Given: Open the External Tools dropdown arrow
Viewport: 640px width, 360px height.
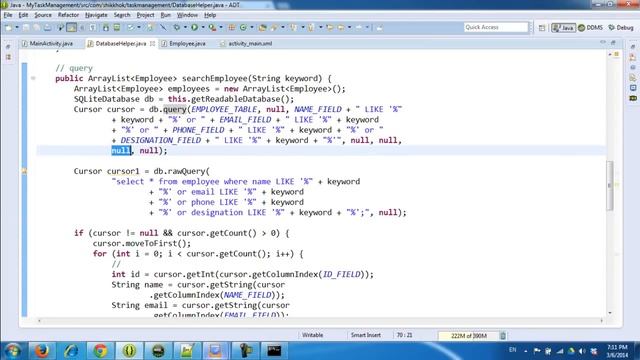Looking at the screenshot, I should pos(221,27).
